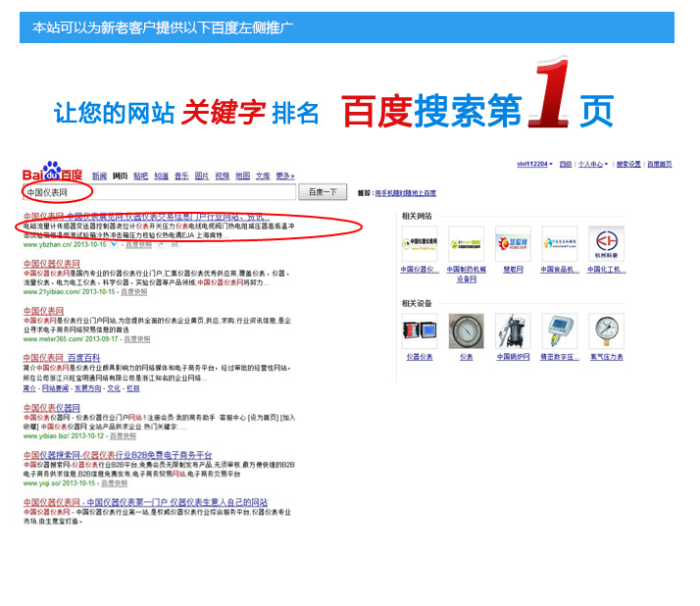Click the 中国食品机械 site logo
700x606 pixels.
pos(559,243)
